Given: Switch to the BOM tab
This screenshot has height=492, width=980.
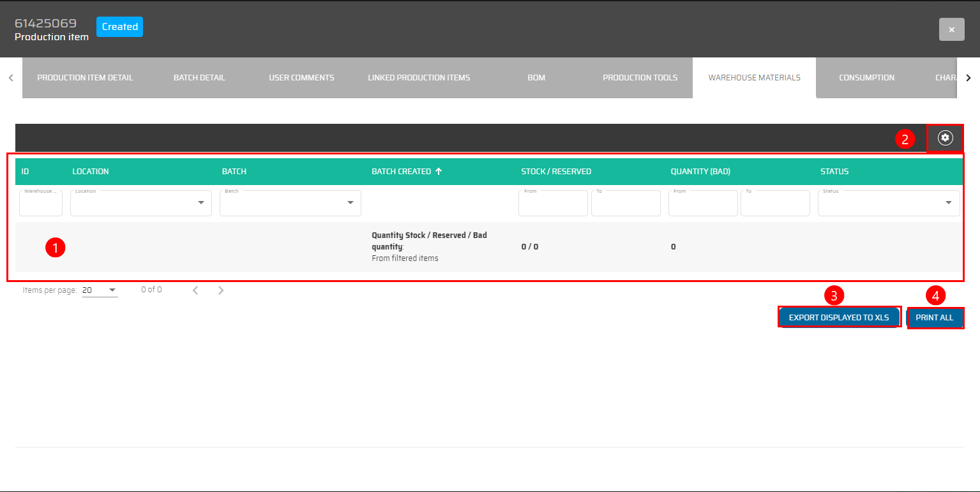Looking at the screenshot, I should tap(536, 78).
